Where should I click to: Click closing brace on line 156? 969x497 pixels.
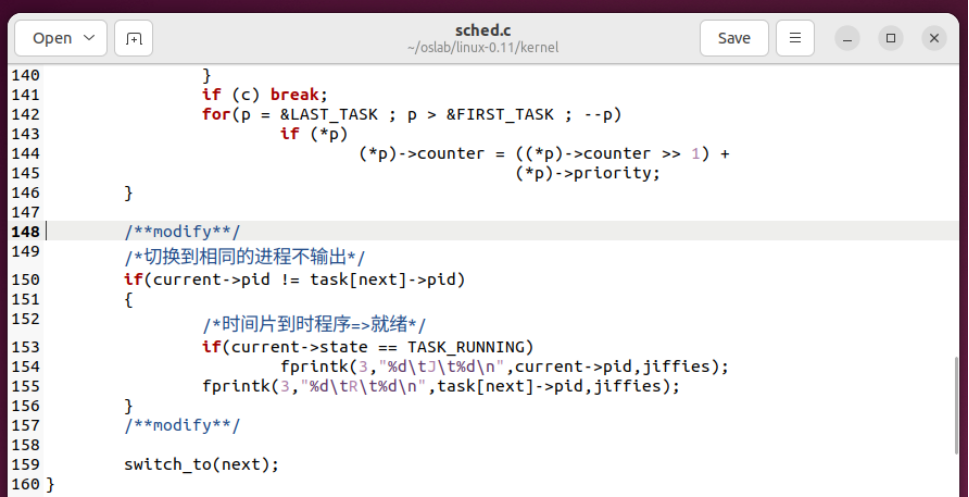point(129,406)
